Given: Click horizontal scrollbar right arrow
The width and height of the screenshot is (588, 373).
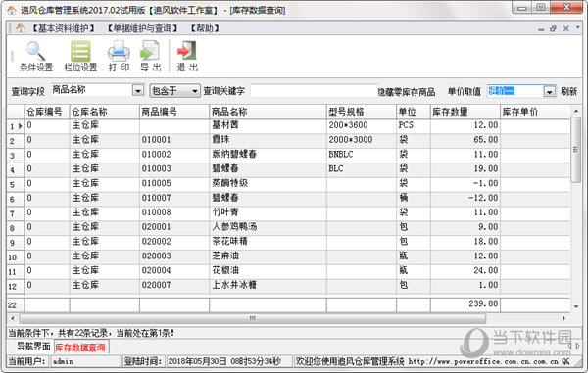Looking at the screenshot, I should pyautogui.click(x=563, y=319).
